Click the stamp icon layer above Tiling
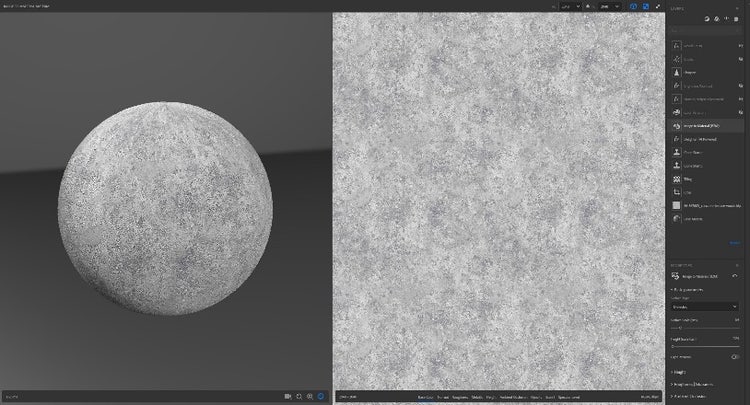The height and width of the screenshot is (405, 750). [x=676, y=165]
